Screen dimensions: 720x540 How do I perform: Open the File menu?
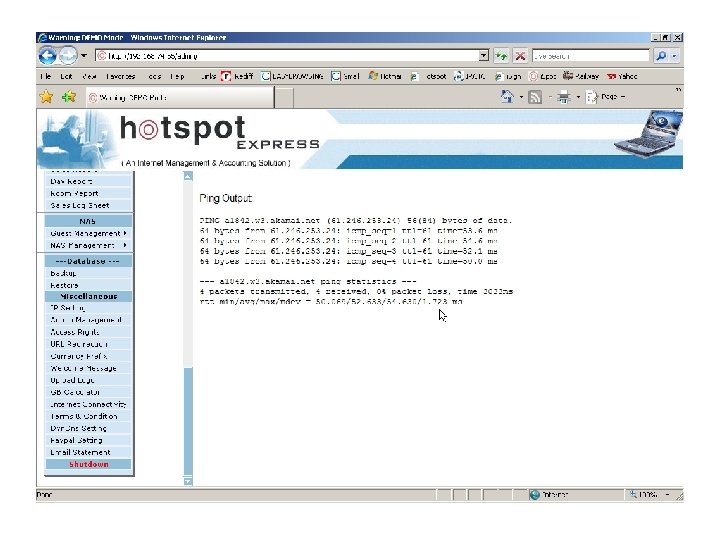coord(45,76)
